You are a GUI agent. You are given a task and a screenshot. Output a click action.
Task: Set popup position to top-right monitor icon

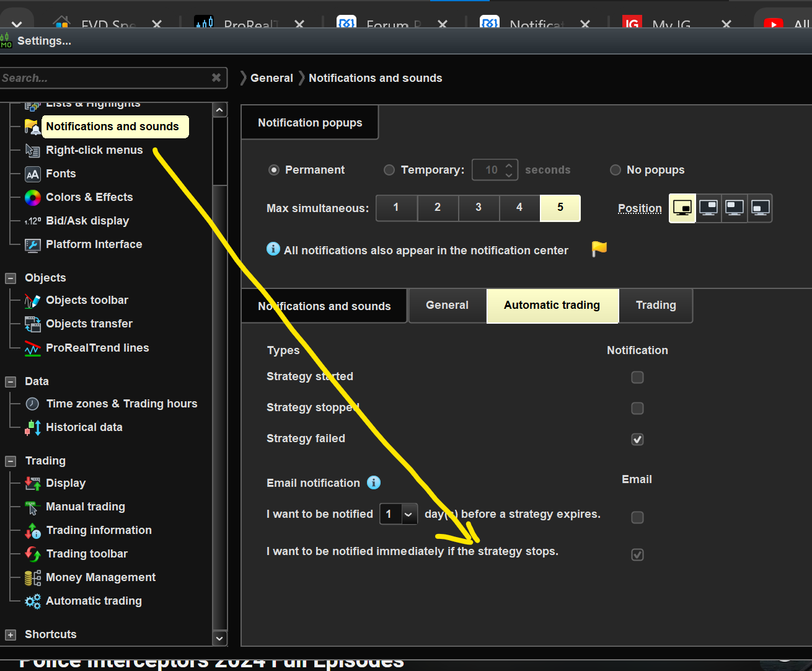pos(708,208)
